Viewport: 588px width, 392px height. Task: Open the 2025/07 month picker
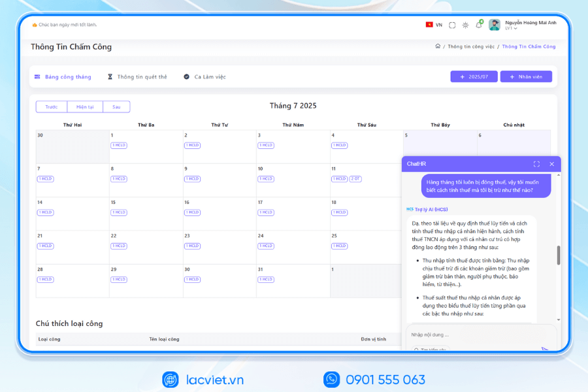[x=474, y=76]
